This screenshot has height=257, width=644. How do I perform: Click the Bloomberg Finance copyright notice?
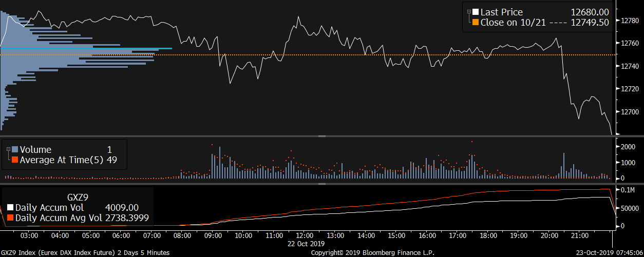[x=373, y=253]
